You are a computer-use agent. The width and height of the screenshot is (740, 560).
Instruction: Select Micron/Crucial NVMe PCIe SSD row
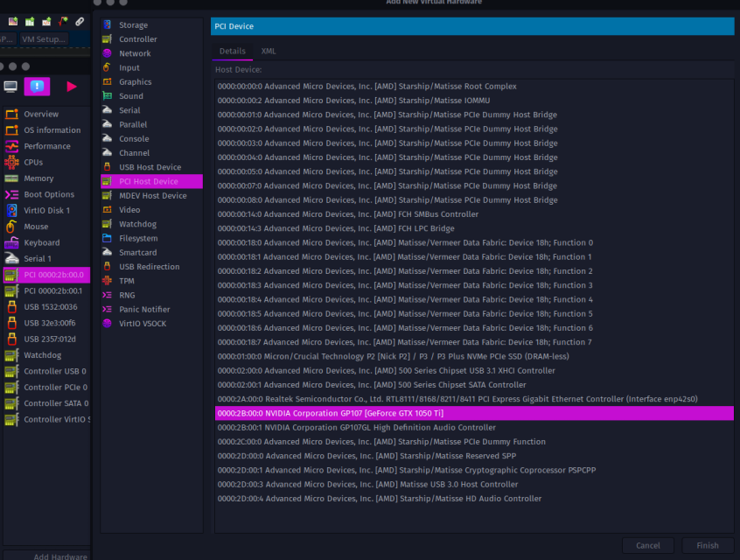coord(474,356)
